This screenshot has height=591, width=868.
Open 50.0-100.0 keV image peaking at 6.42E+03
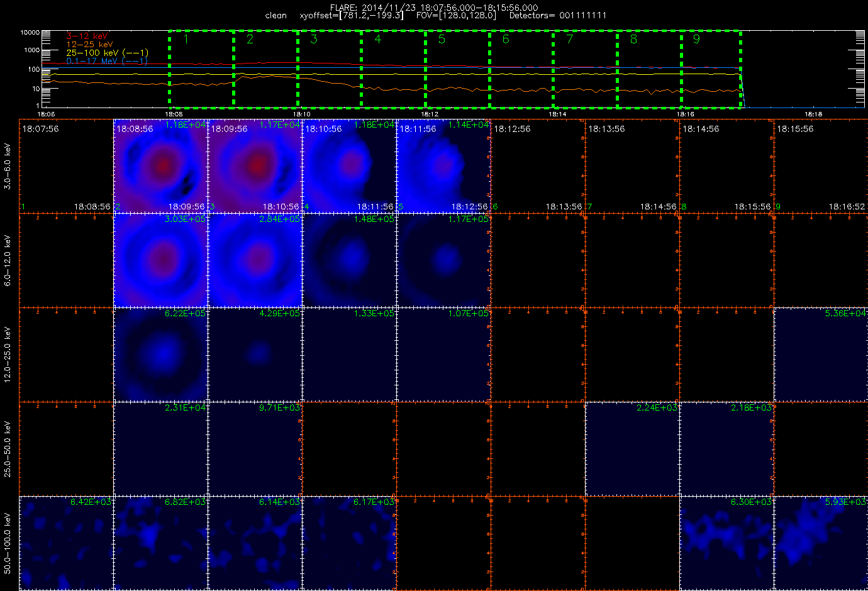[67, 543]
